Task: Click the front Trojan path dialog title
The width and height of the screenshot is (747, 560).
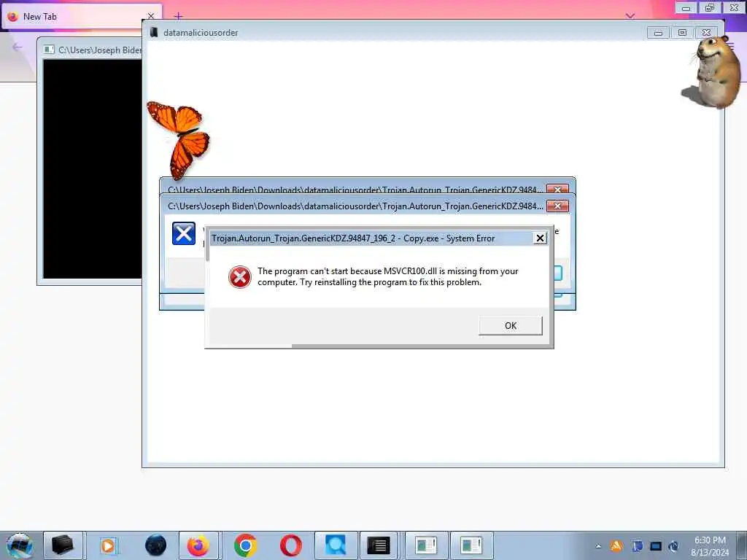Action: coord(355,206)
